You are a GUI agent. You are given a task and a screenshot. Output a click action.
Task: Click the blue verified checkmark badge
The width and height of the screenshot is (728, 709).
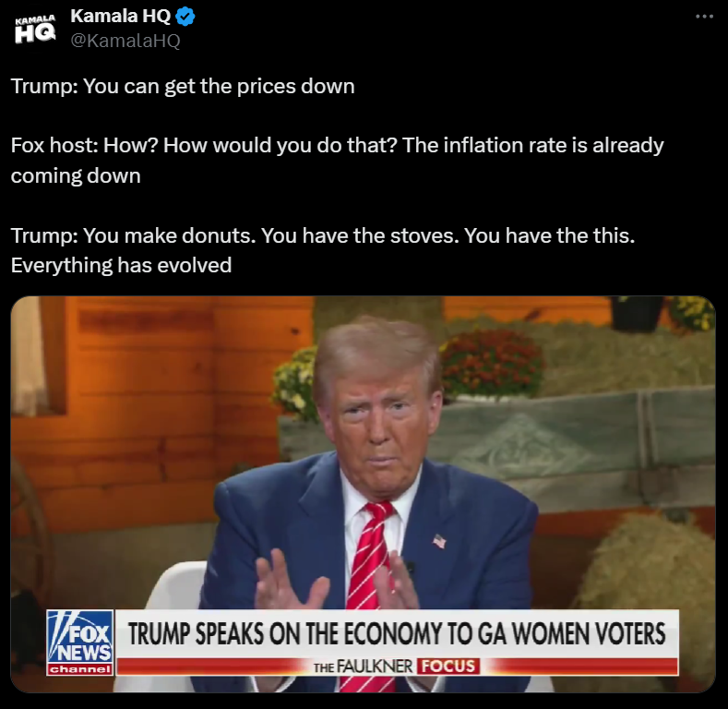[185, 17]
